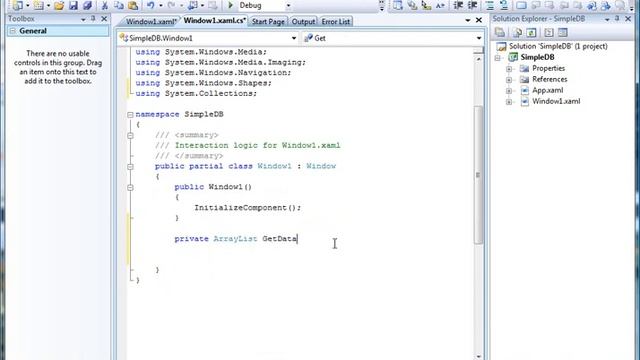Click Refresh icon in Solution Explorer
The height and width of the screenshot is (360, 640).
click(x=531, y=33)
